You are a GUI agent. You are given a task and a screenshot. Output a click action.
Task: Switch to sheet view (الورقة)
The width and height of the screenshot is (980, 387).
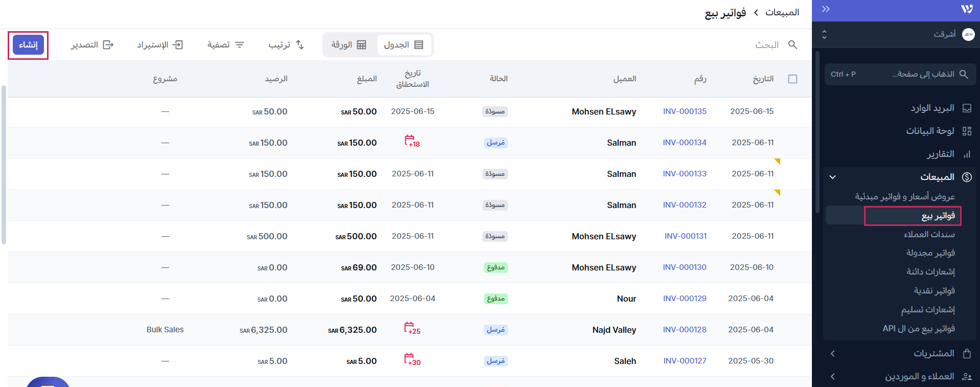coord(349,45)
